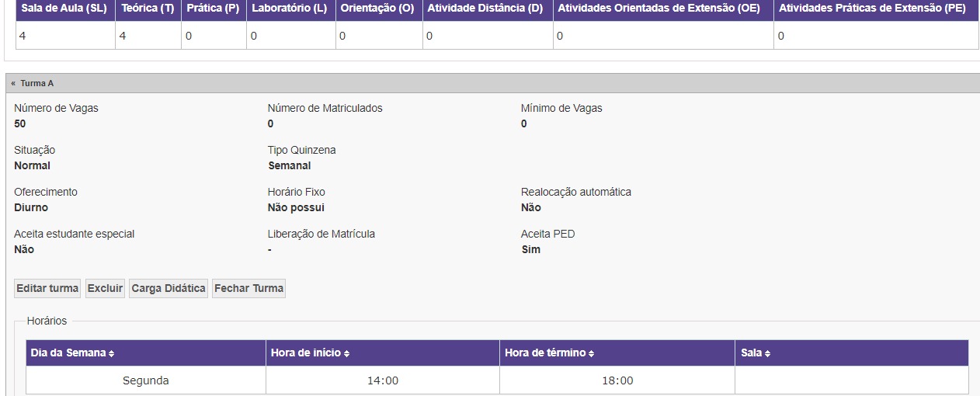Click Atividades Práticas de Extensão (PE) header
The image size is (980, 396).
pyautogui.click(x=872, y=9)
